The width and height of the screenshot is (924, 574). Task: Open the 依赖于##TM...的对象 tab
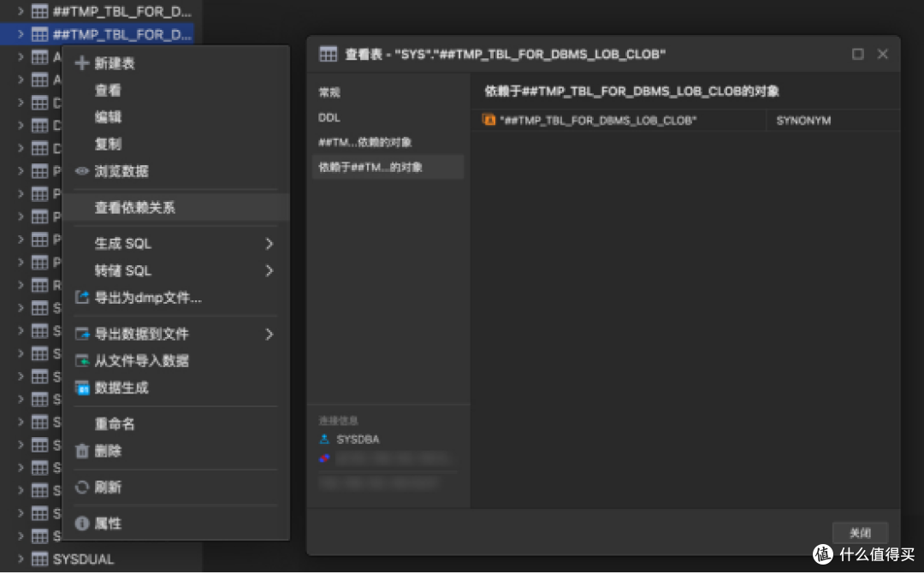tap(388, 168)
